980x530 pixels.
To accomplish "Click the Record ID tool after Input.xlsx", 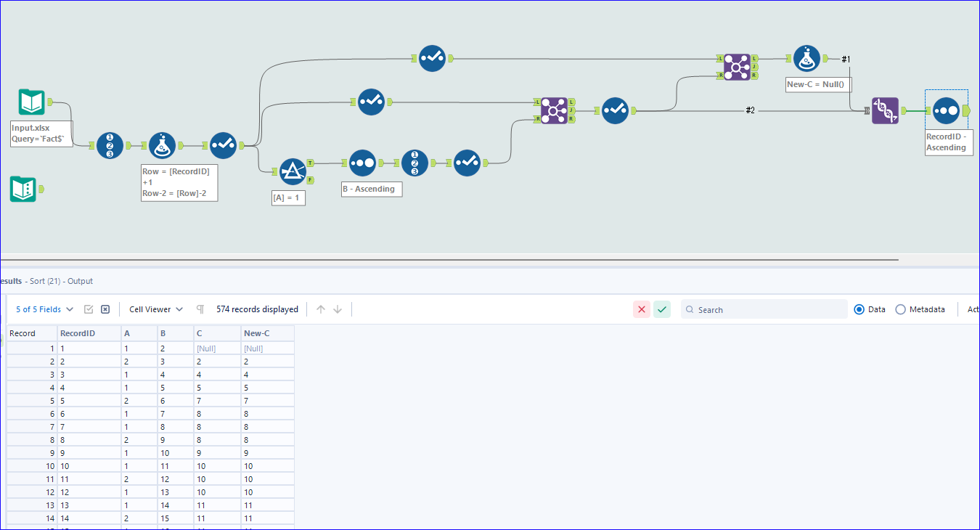I will coord(110,145).
